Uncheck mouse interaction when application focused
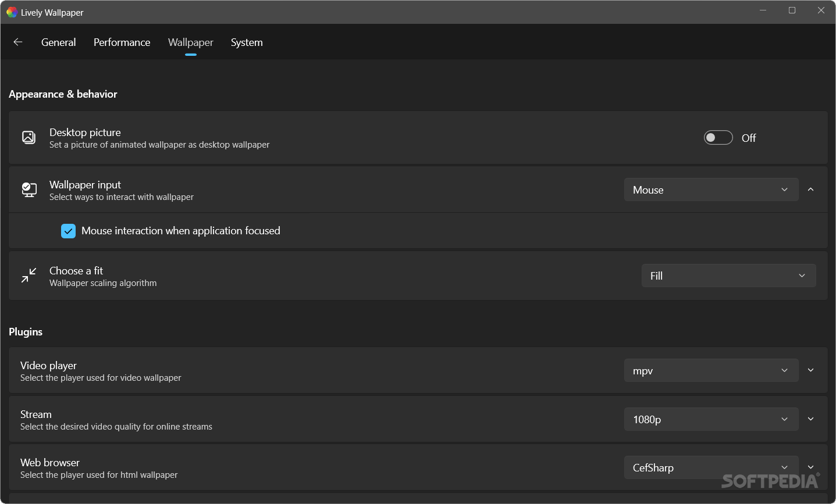Viewport: 836px width, 504px height. pyautogui.click(x=68, y=231)
